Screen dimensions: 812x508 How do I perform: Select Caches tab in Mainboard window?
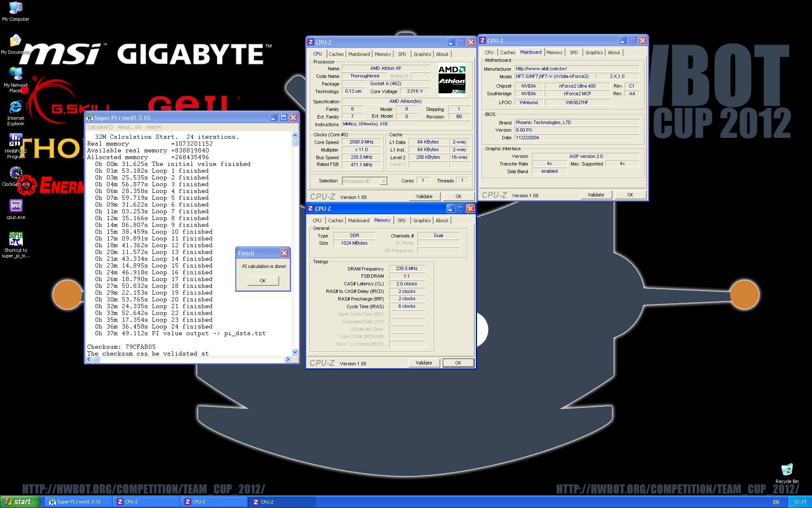pyautogui.click(x=508, y=52)
